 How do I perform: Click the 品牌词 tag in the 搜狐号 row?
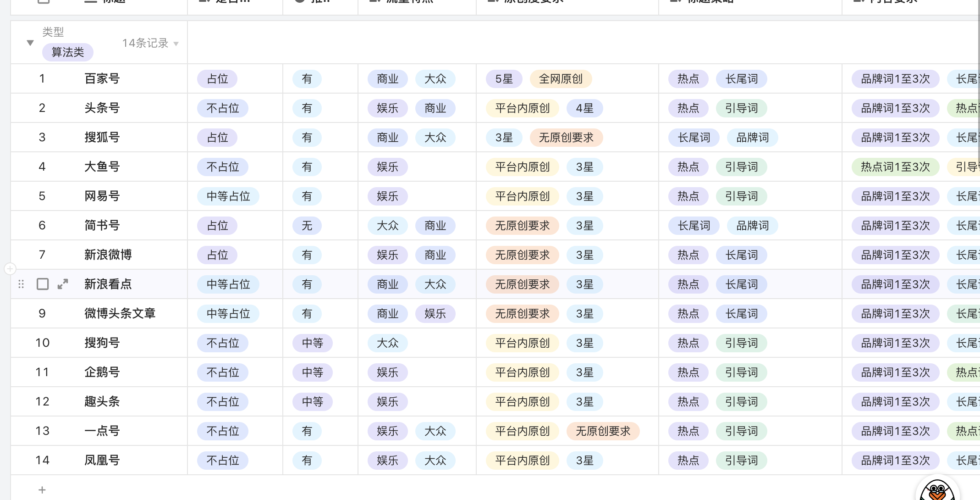(753, 138)
